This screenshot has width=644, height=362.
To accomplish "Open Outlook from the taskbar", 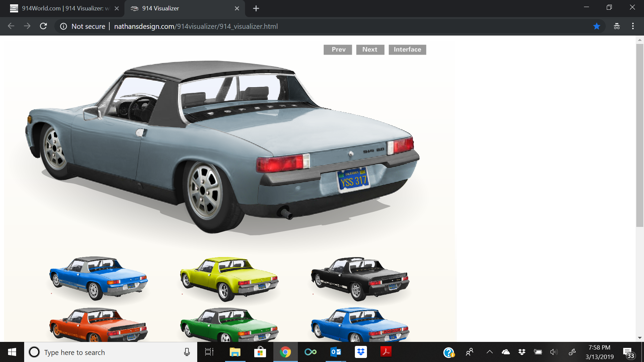I will [x=335, y=352].
